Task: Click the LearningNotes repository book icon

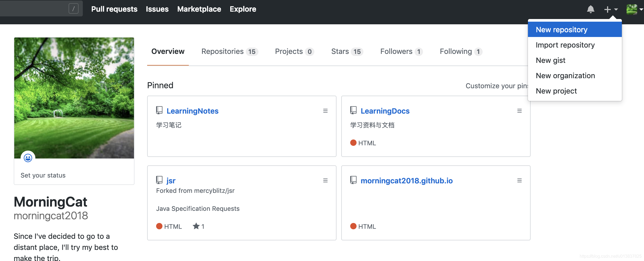Action: pyautogui.click(x=159, y=110)
